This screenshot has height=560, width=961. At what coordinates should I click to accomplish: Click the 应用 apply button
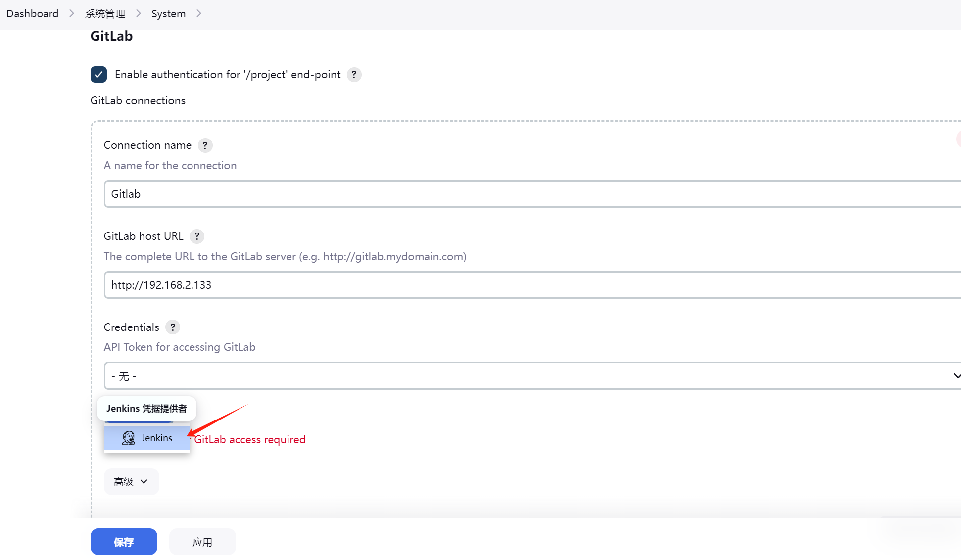(202, 542)
